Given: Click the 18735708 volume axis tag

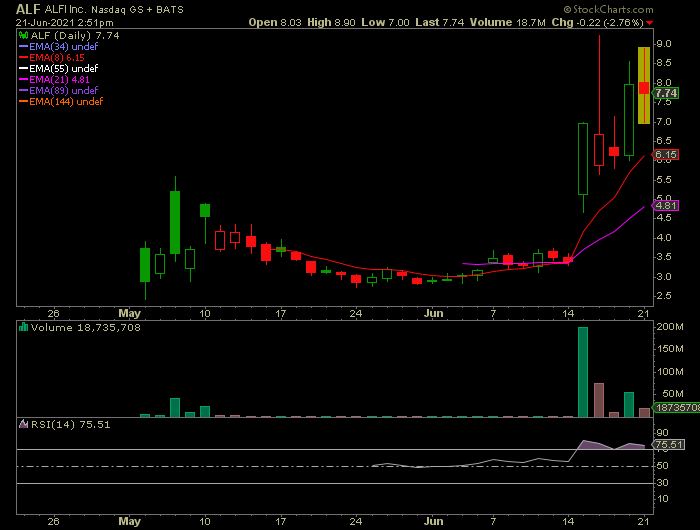Looking at the screenshot, I should point(676,407).
